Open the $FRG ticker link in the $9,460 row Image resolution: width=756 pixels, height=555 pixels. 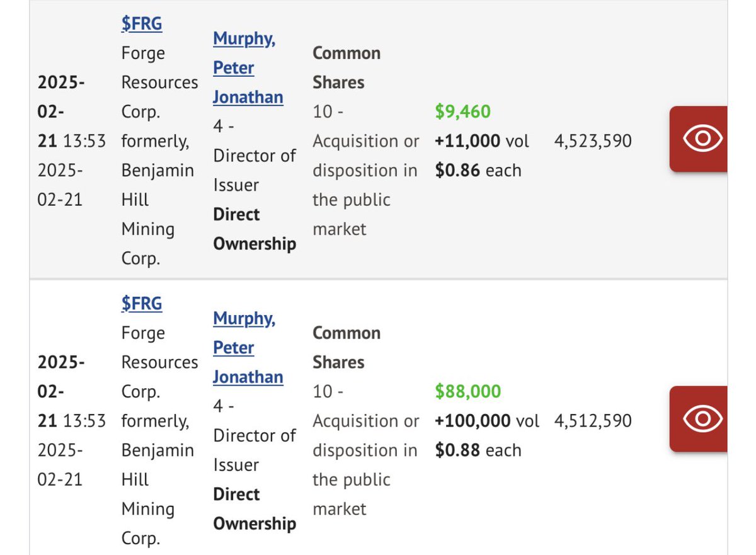[x=142, y=24]
